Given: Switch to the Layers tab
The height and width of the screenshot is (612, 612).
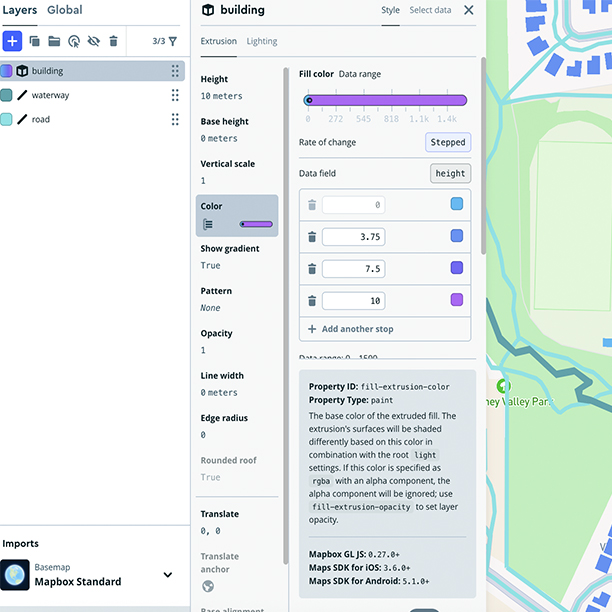Looking at the screenshot, I should pyautogui.click(x=20, y=10).
